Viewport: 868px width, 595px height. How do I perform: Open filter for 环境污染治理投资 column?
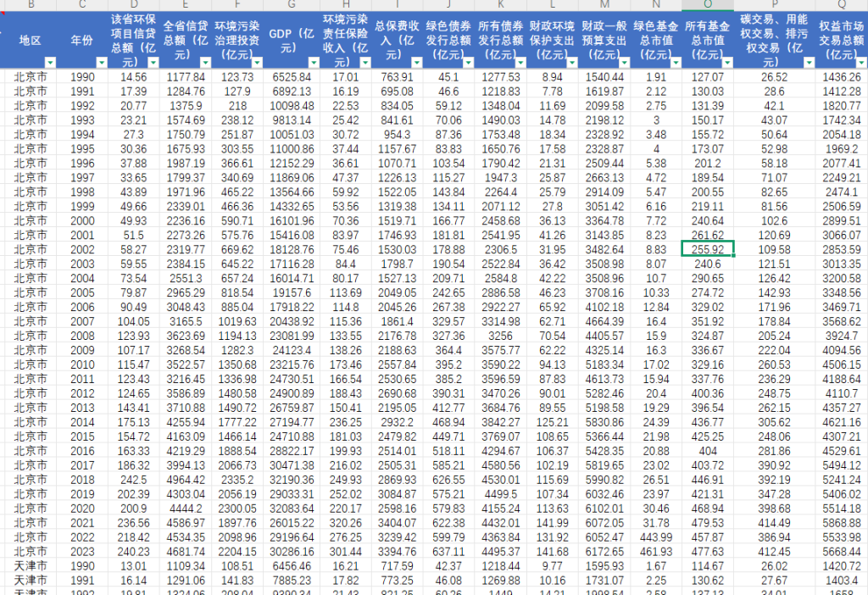(x=256, y=62)
